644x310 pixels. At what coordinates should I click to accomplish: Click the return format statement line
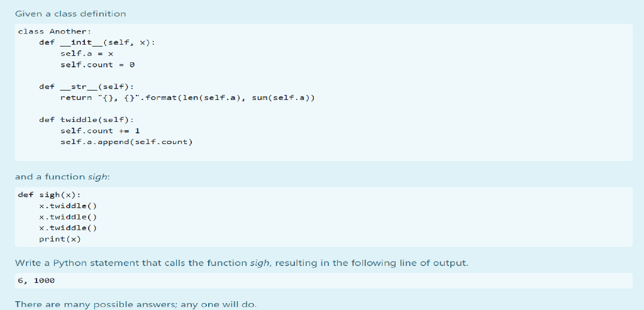(x=187, y=97)
